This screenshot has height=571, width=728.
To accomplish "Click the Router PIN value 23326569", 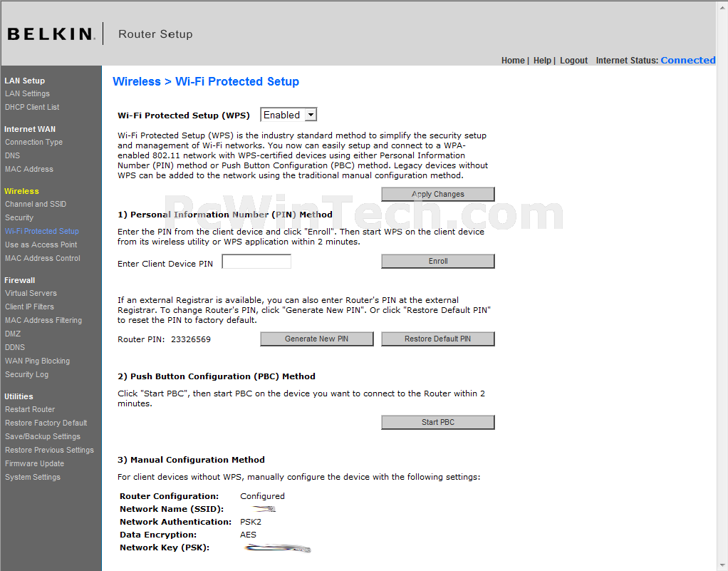I will pyautogui.click(x=191, y=339).
